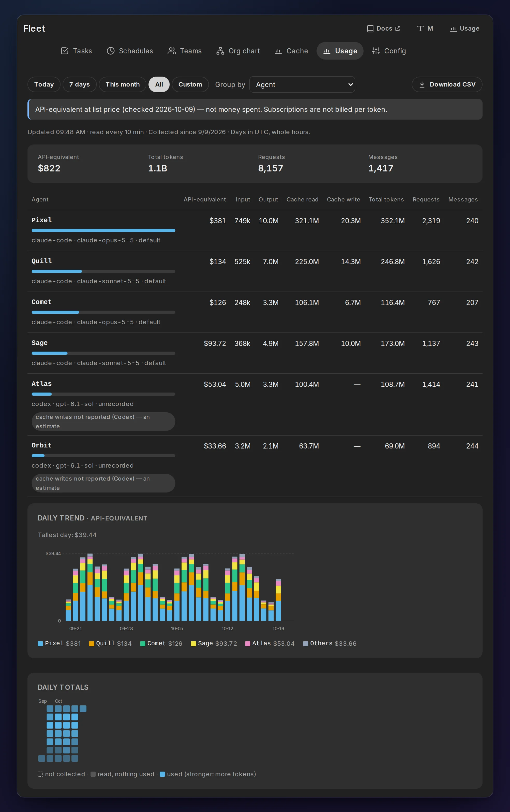Click the Atlas agent name
The height and width of the screenshot is (812, 510).
[x=41, y=384]
